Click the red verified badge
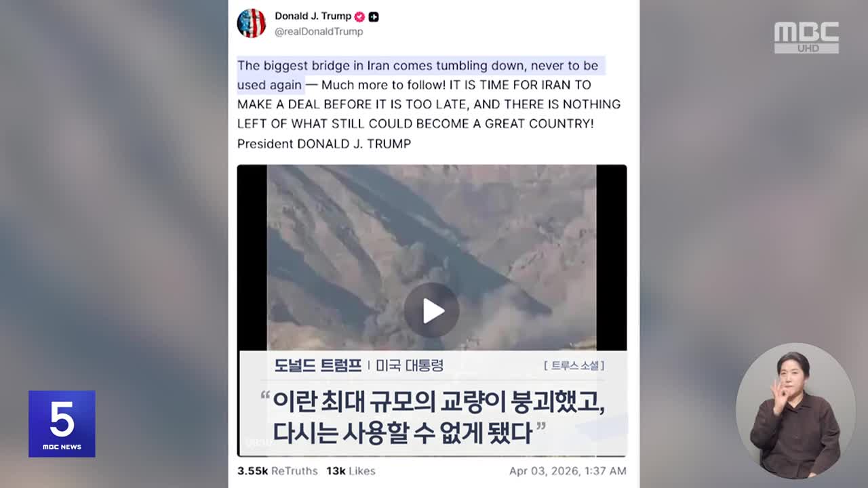Image resolution: width=868 pixels, height=488 pixels. point(359,16)
